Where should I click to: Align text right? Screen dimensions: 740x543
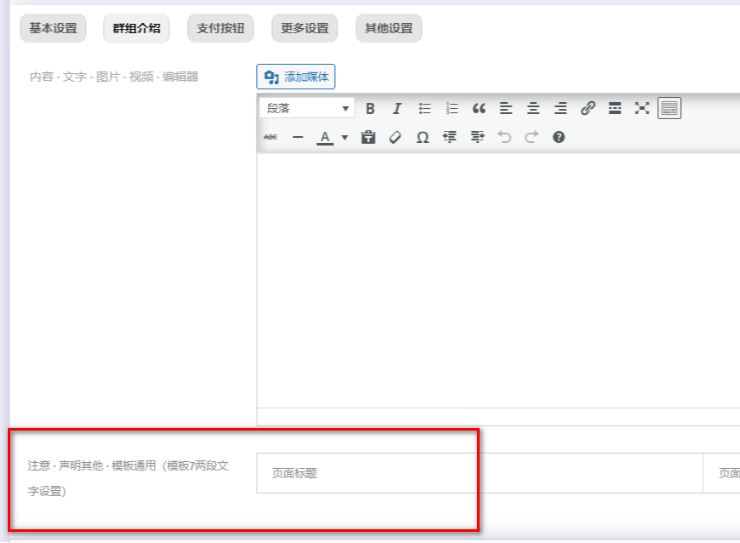point(560,109)
